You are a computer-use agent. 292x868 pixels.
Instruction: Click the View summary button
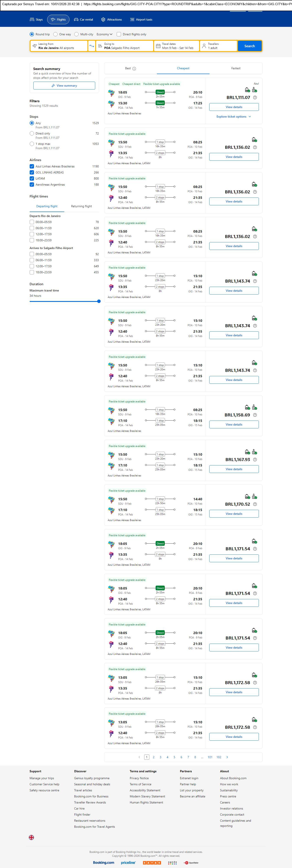click(64, 86)
